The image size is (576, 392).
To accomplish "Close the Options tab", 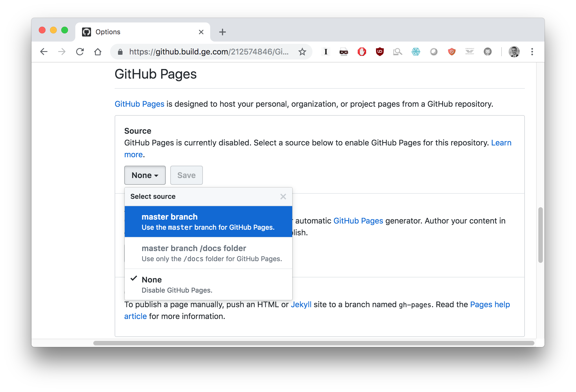I will [x=201, y=32].
